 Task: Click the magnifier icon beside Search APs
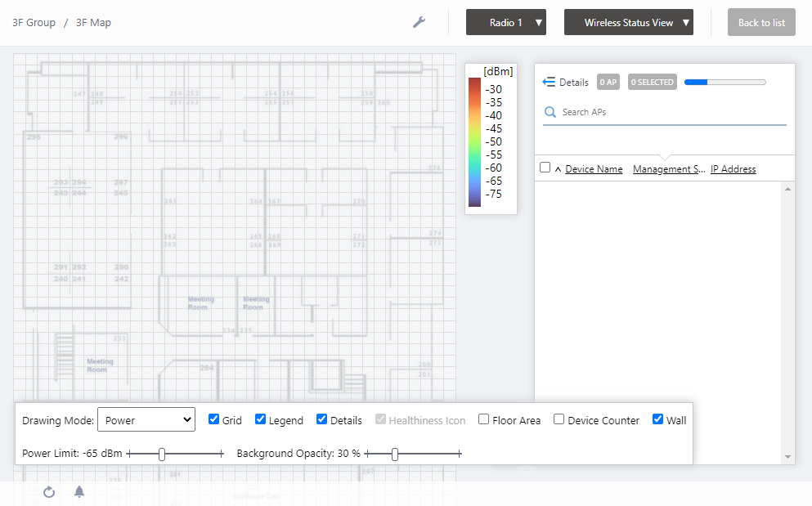550,112
